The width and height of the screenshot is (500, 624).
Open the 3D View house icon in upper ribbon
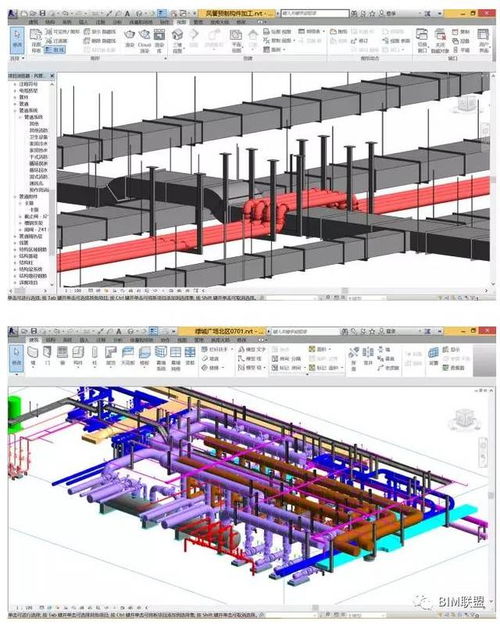177,40
